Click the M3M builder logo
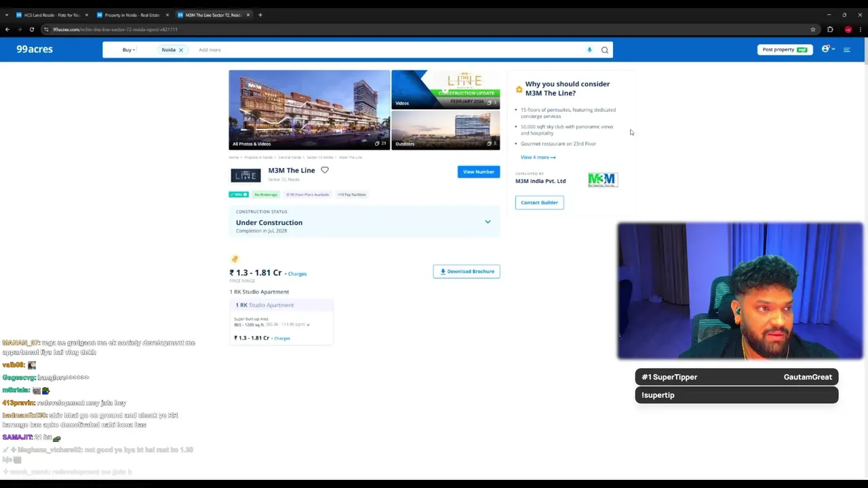Image resolution: width=868 pixels, height=488 pixels. pos(602,180)
